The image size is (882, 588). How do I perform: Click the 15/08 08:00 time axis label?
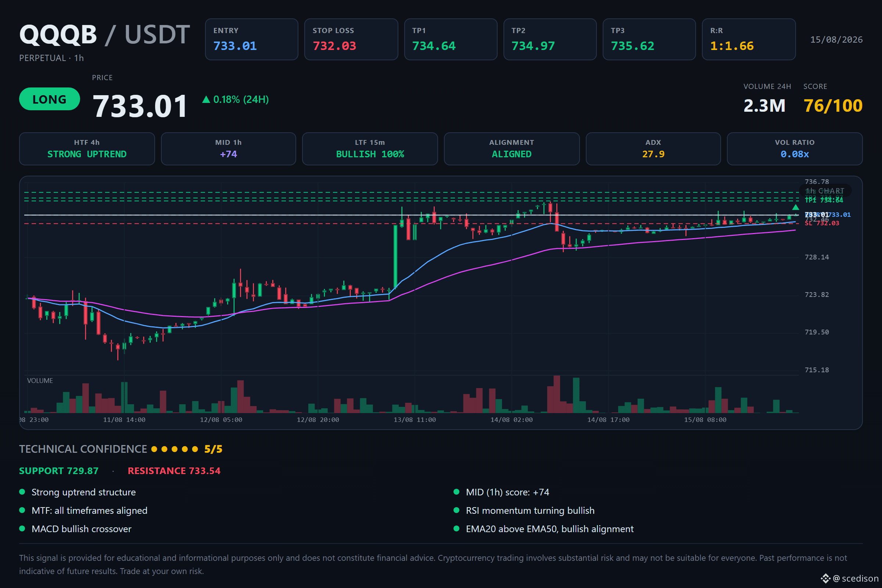pyautogui.click(x=705, y=420)
